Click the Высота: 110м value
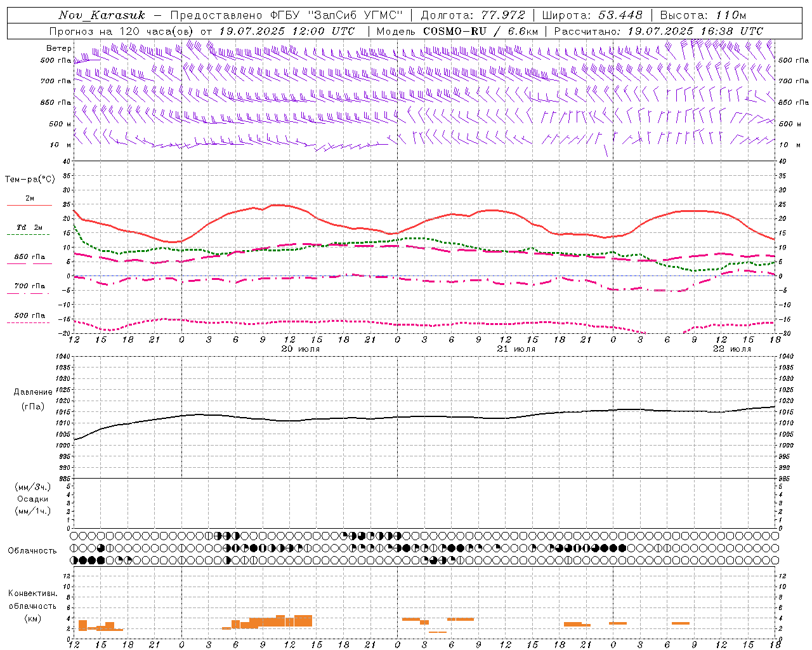This screenshot has height=650, width=812. 703,15
